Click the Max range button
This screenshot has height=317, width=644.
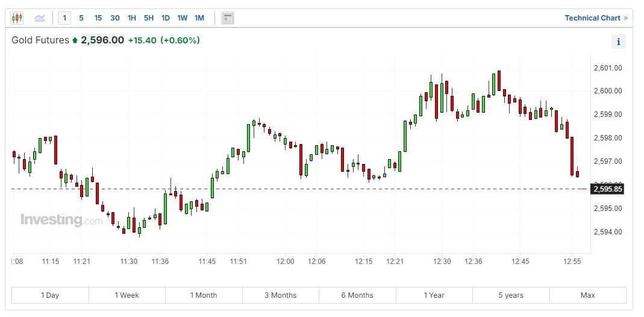coord(587,295)
